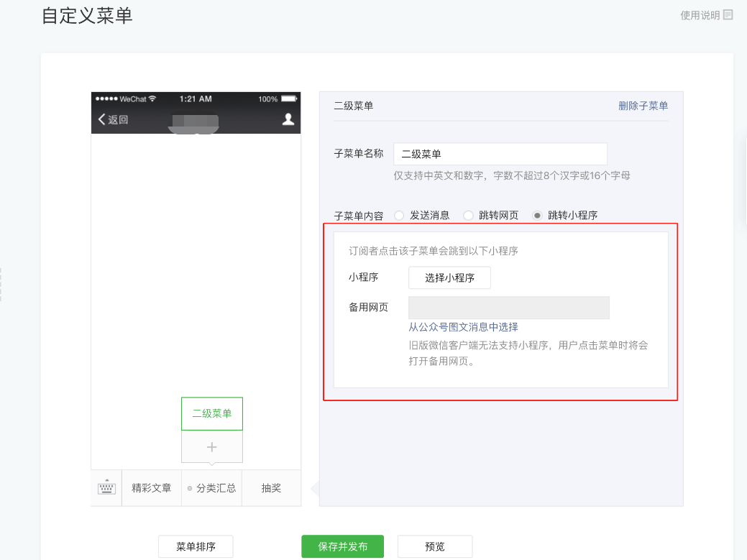747x560 pixels.
Task: Click the keyboard icon in phone preview
Action: (106, 489)
